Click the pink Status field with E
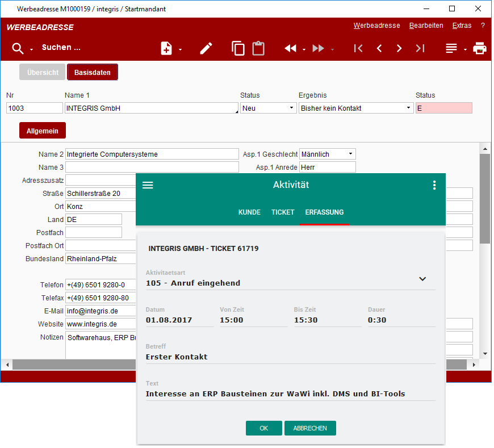 point(444,108)
